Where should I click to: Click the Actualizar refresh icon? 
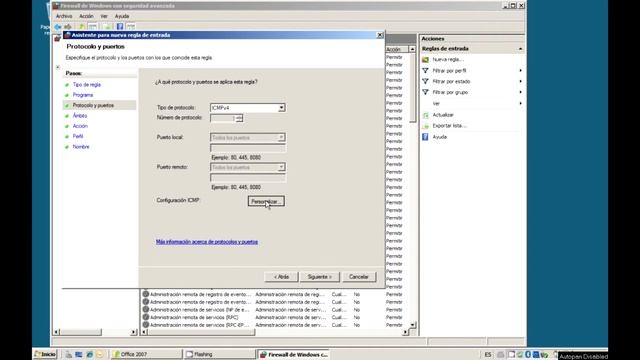425,115
